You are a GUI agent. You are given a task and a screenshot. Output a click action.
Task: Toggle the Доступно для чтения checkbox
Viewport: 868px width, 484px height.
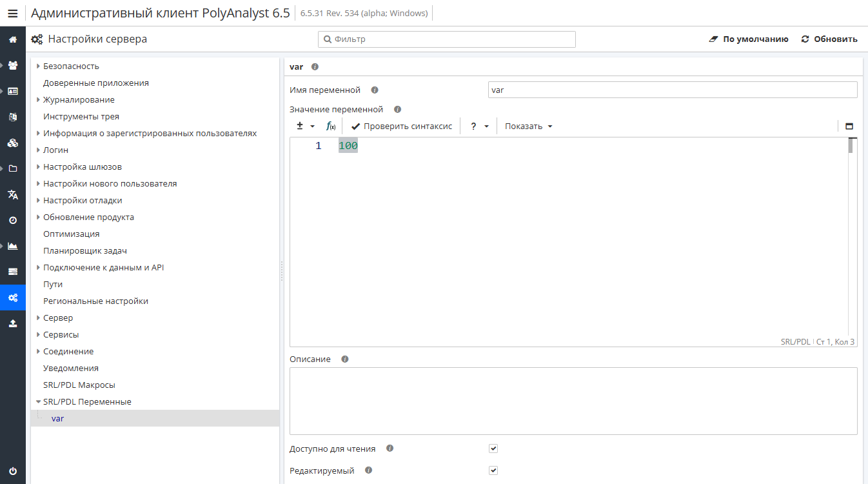[493, 448]
